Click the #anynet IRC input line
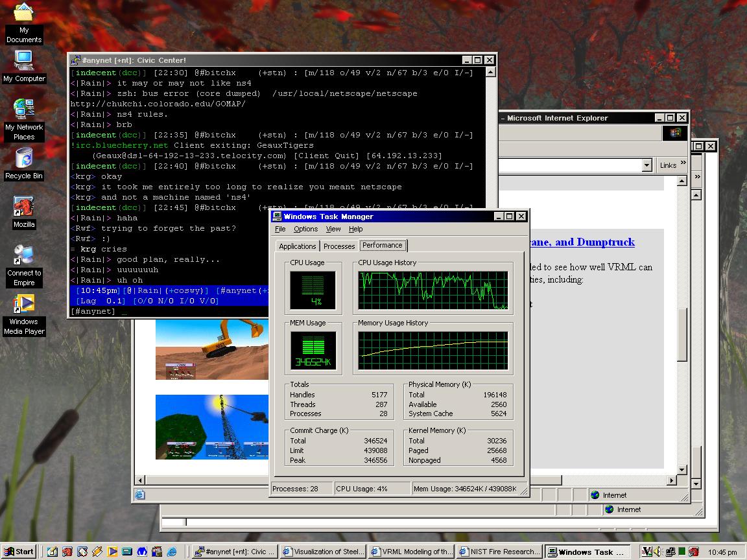This screenshot has height=560, width=747. point(170,311)
